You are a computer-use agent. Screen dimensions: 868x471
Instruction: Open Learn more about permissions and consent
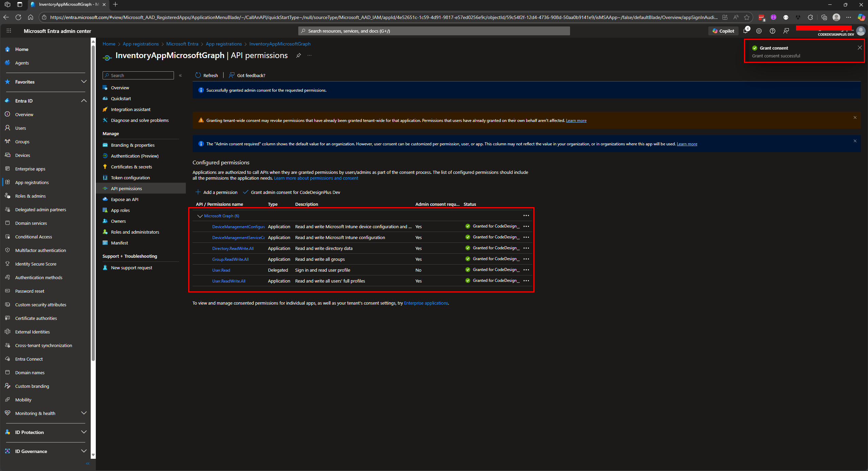coord(316,178)
